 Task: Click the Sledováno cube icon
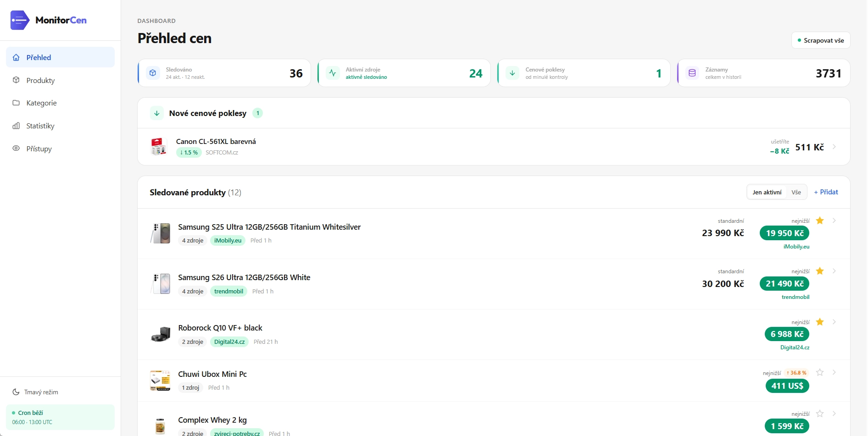pos(153,73)
